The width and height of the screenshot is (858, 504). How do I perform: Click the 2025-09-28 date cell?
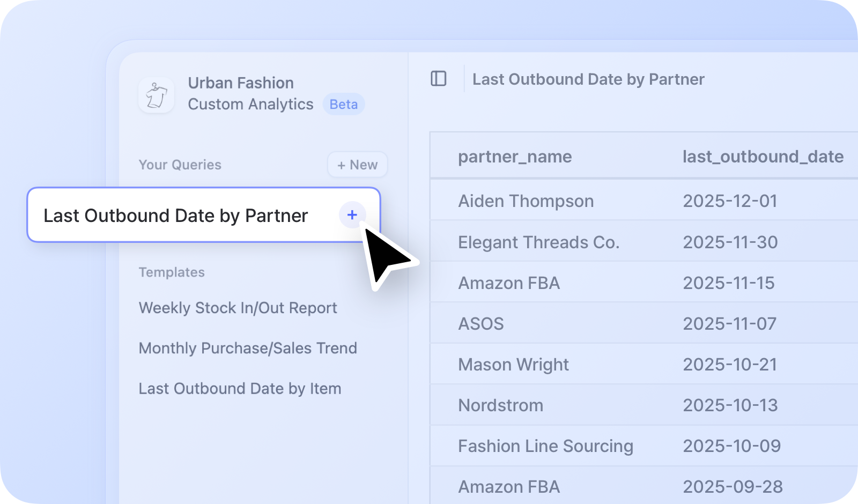pyautogui.click(x=733, y=487)
